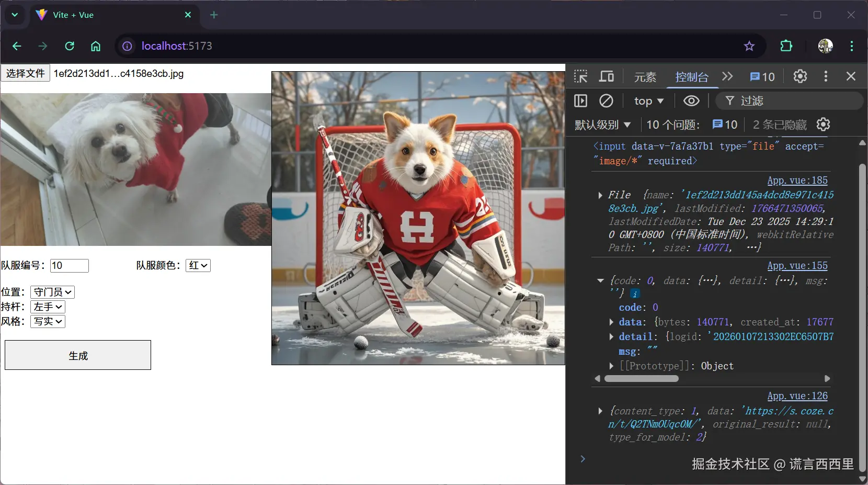This screenshot has height=485, width=868.
Task: Toggle the console sidebar
Action: tap(581, 100)
